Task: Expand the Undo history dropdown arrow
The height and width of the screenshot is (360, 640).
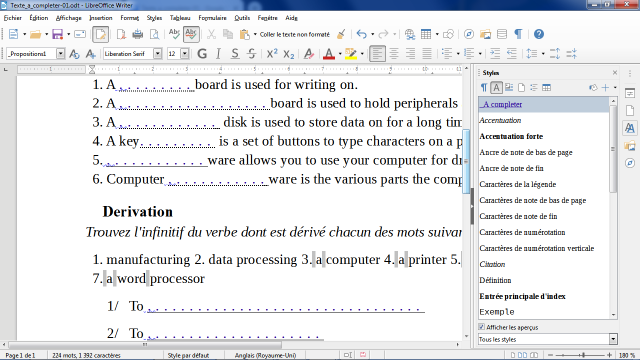Action: pyautogui.click(x=372, y=34)
